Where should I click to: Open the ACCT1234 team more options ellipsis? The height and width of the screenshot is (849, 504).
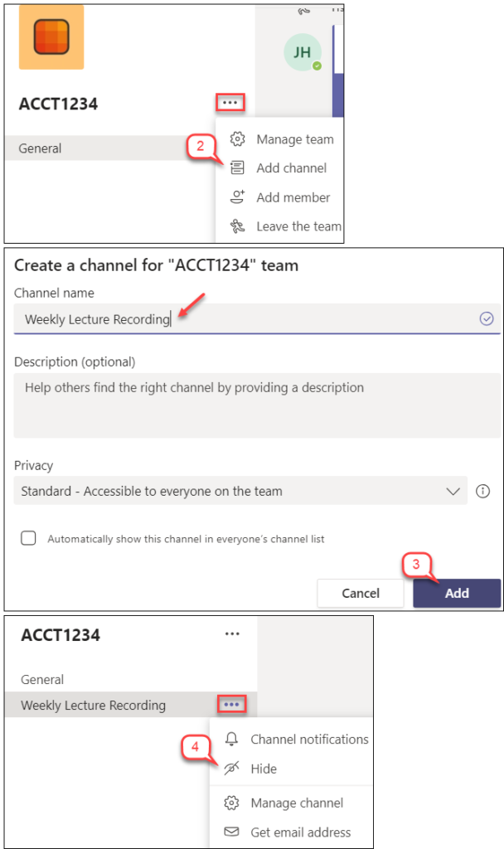(x=230, y=102)
